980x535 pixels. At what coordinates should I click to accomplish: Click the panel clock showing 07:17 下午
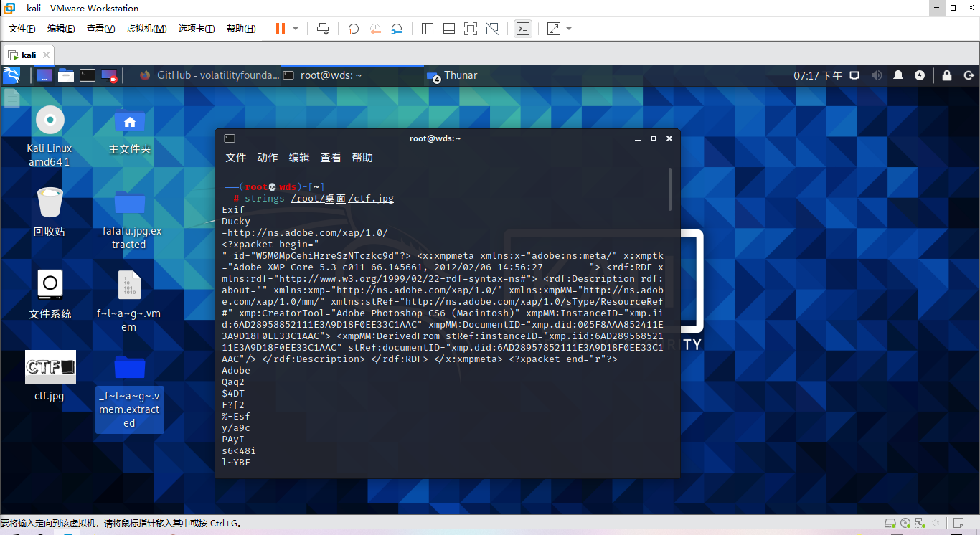pyautogui.click(x=818, y=75)
